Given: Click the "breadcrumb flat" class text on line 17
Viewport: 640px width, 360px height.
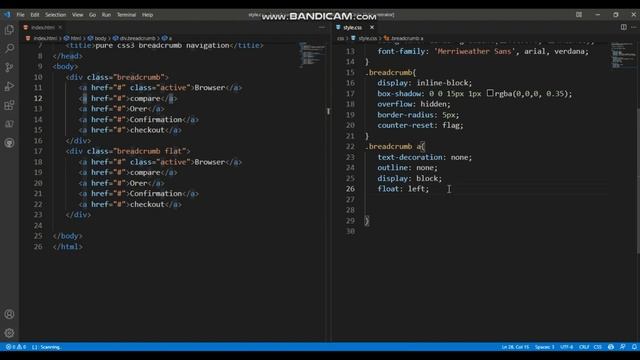Looking at the screenshot, I should click(x=151, y=151).
